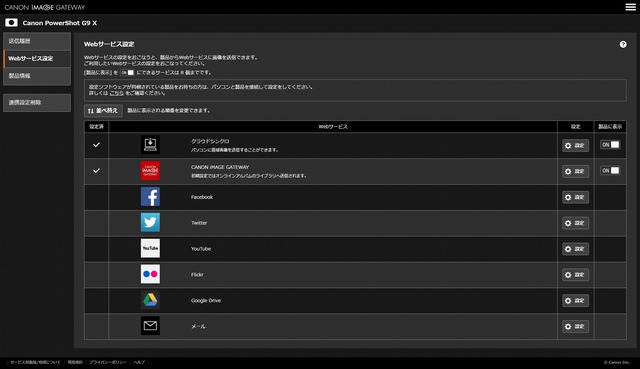Click the YouTube service icon
Viewport: 640px width, 369px height.
tap(150, 248)
